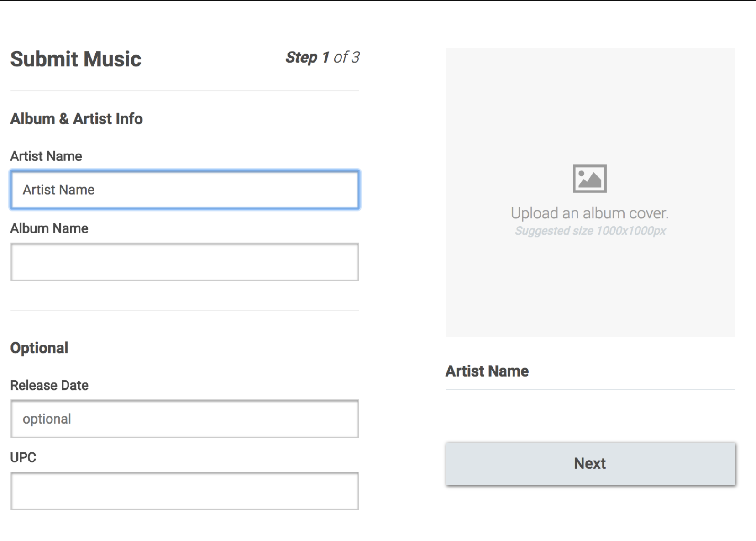The height and width of the screenshot is (541, 756).
Task: Click the Artist Name preview under cover
Action: coord(487,371)
